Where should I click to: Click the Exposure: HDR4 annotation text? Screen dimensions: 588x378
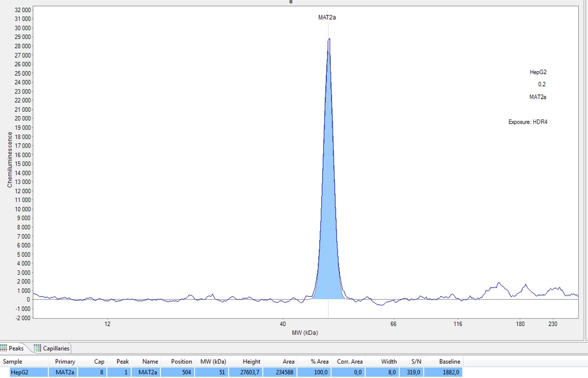(527, 122)
